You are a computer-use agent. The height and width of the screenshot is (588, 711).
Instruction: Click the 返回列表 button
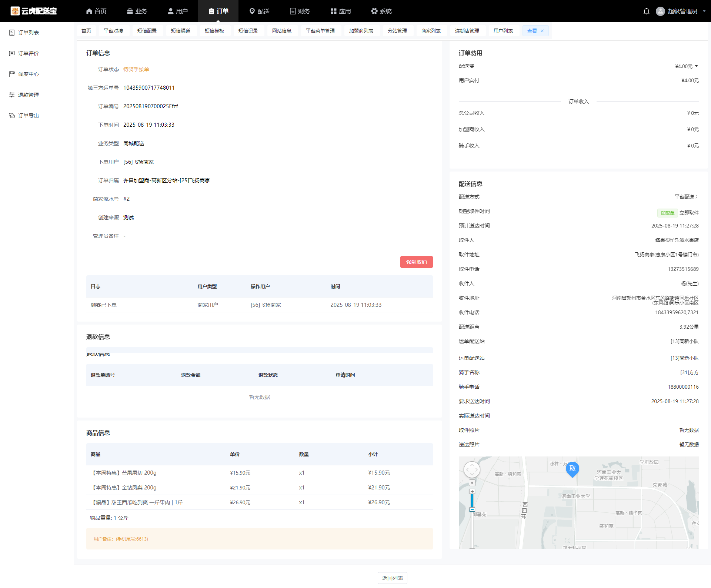pos(392,578)
